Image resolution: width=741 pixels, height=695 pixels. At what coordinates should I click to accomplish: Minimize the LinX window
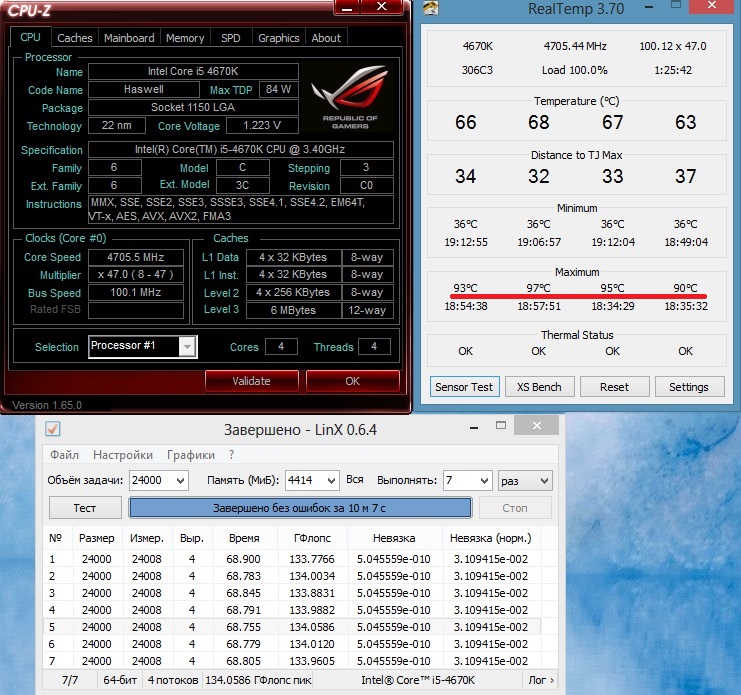pyautogui.click(x=474, y=428)
